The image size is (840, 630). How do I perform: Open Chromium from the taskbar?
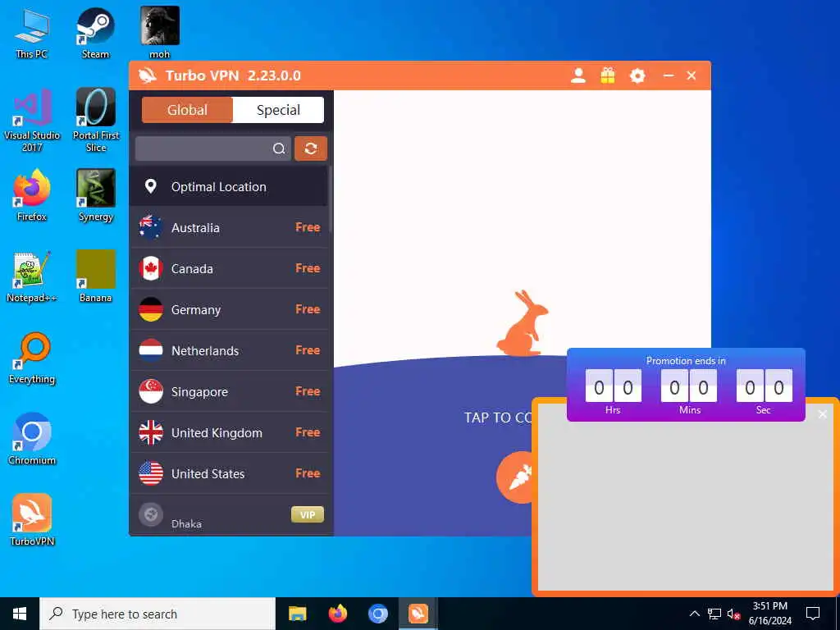pos(377,614)
